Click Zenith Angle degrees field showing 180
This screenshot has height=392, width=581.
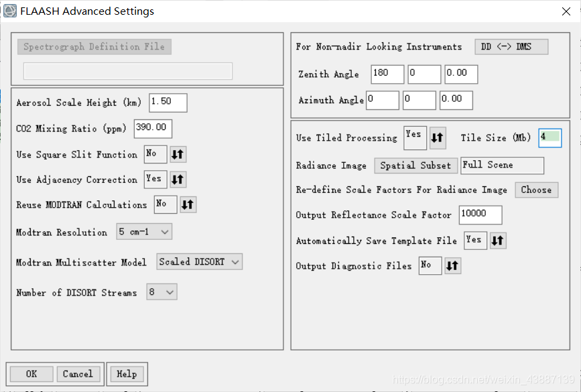coord(387,74)
